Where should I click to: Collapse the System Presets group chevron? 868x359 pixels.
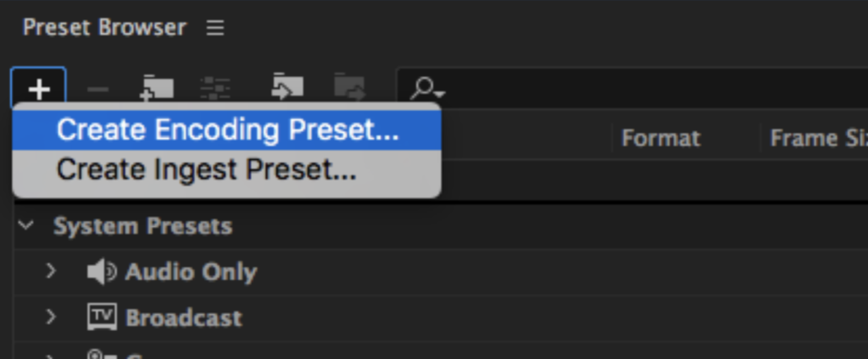click(x=26, y=225)
